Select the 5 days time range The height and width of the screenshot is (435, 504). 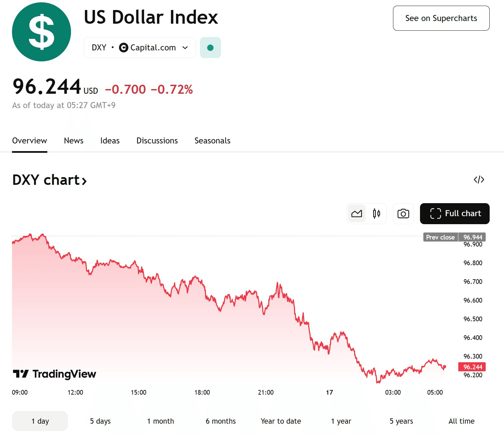click(100, 421)
